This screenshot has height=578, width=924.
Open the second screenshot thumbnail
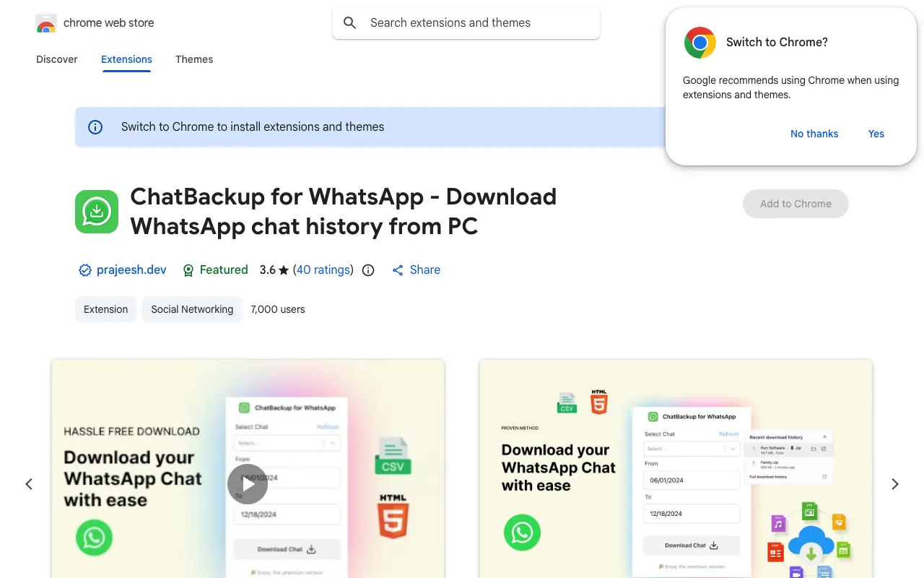coord(676,468)
